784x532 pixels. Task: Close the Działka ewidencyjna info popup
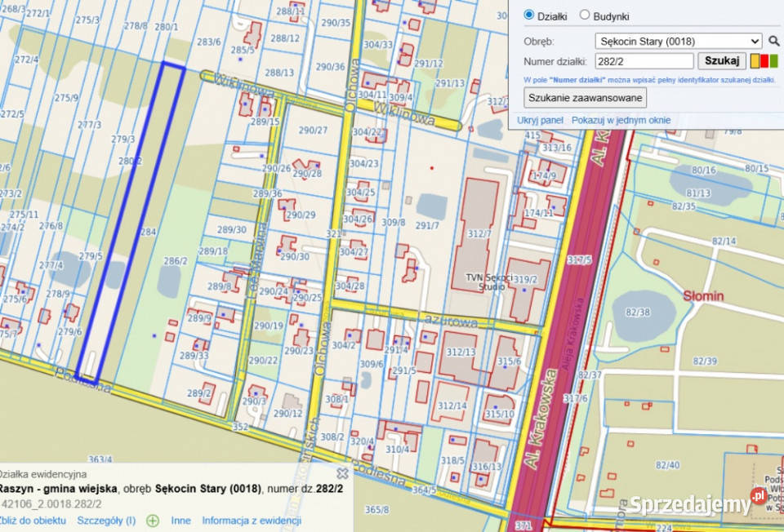343,473
